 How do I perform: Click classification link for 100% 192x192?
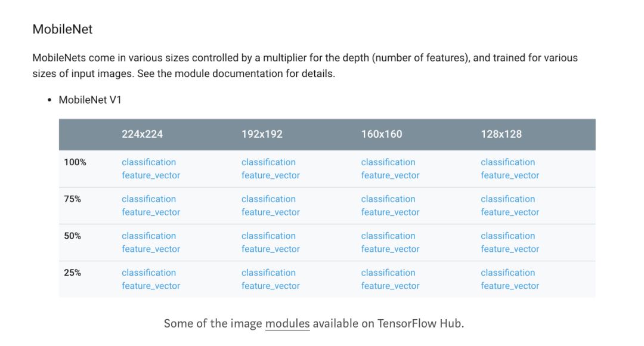click(268, 162)
